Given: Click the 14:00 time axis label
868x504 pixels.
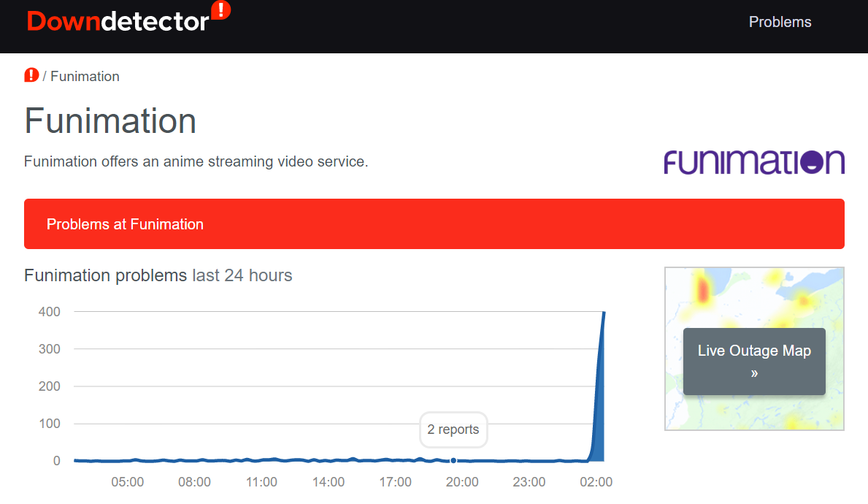Looking at the screenshot, I should point(329,482).
